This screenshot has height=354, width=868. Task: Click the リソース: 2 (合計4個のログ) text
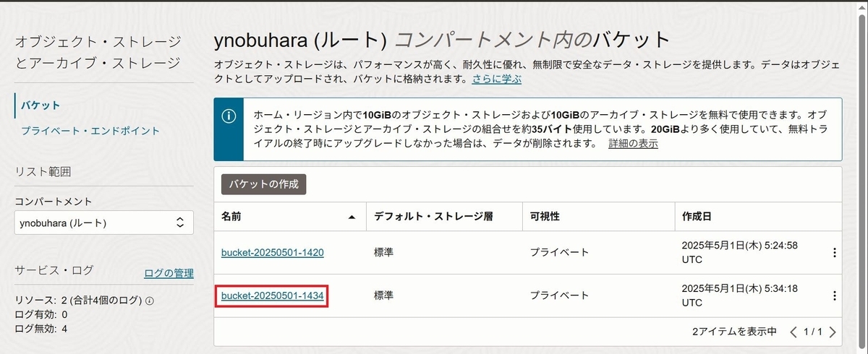79,301
